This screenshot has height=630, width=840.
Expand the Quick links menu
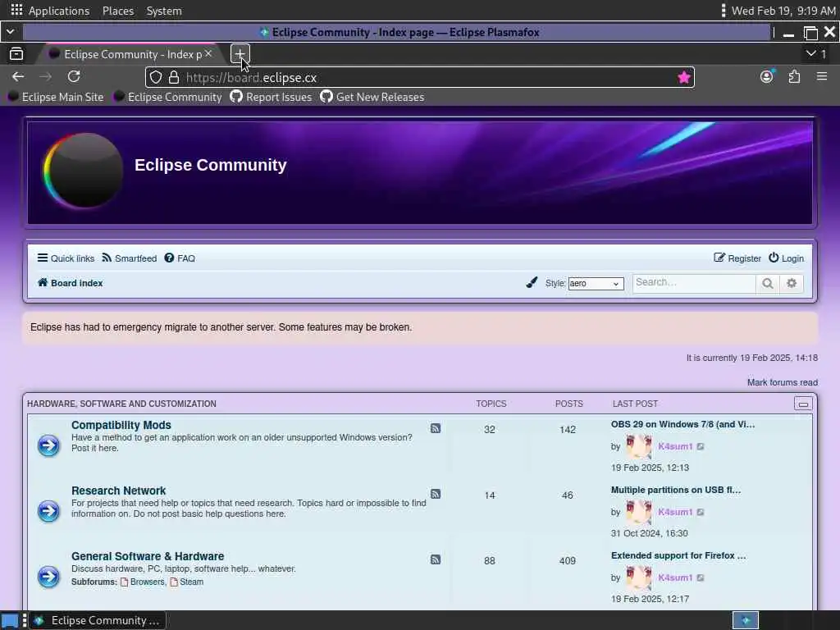tap(66, 258)
